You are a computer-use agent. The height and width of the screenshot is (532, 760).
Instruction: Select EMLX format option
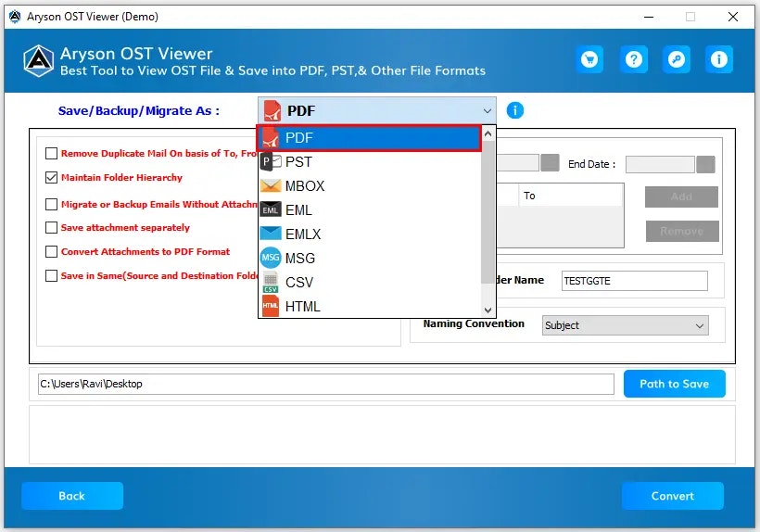tap(369, 234)
